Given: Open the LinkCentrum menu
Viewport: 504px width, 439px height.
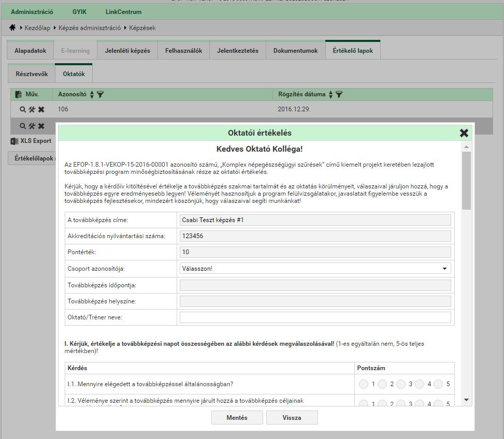Looking at the screenshot, I should 123,12.
